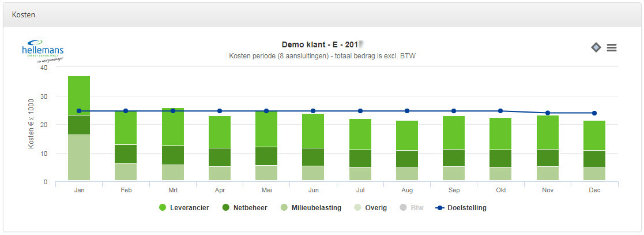
Task: Click the Leverancier segment of Okt bar
Action: pyautogui.click(x=500, y=133)
